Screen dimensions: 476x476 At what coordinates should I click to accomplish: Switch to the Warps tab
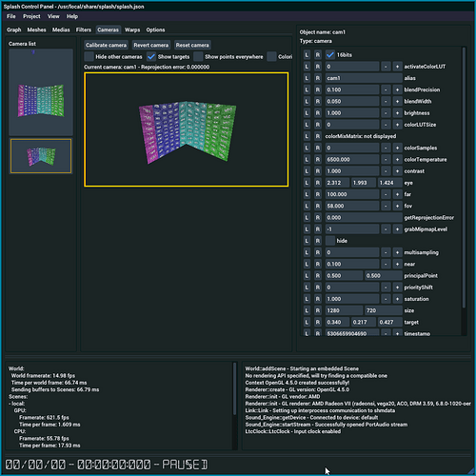(x=132, y=30)
